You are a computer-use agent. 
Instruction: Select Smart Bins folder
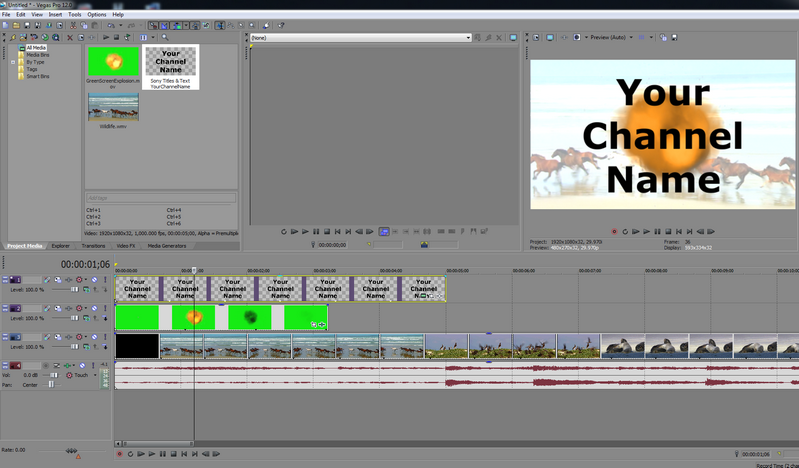coord(38,76)
